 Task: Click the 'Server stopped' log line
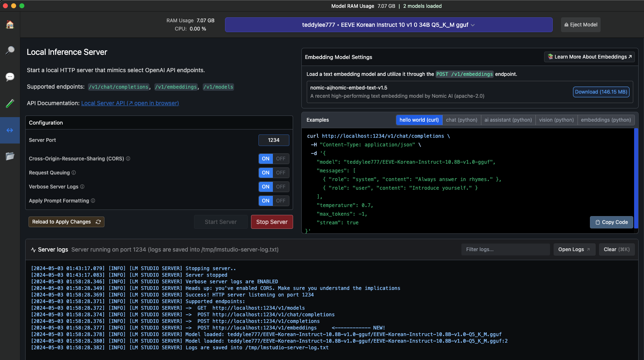[129, 275]
